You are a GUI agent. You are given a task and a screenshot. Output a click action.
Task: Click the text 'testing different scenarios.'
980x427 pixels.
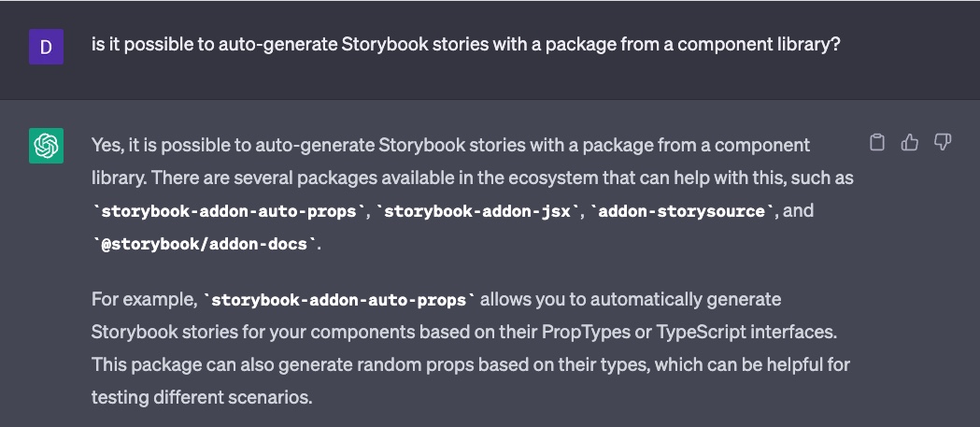pos(201,396)
